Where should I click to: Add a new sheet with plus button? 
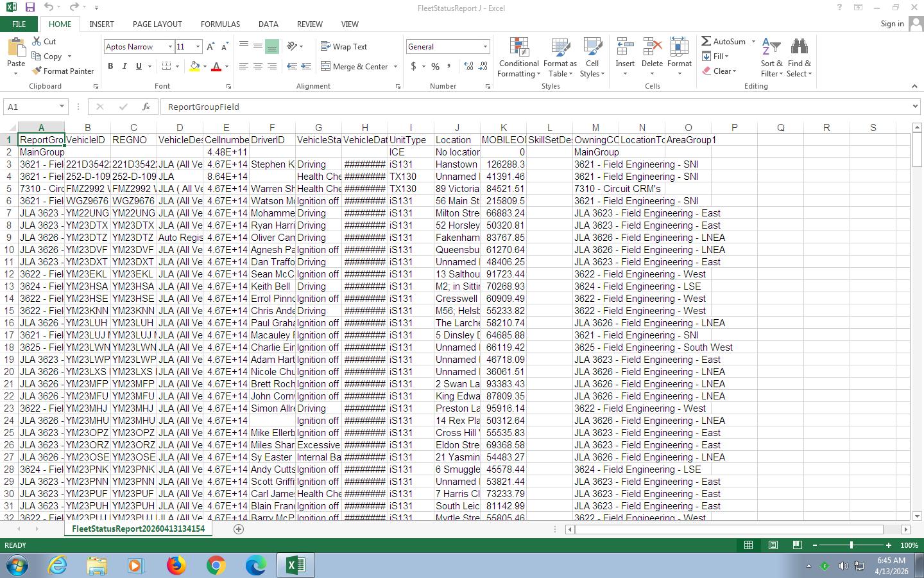tap(239, 529)
